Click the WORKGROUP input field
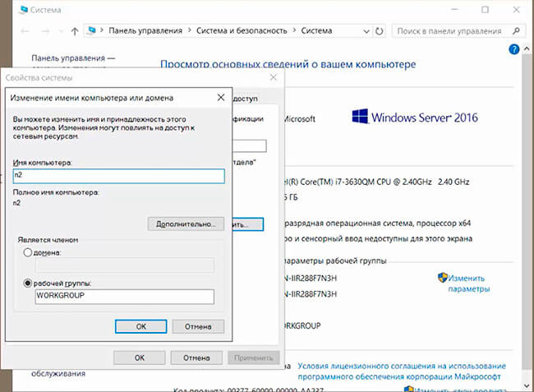Viewport: 534px width, 392px height. click(125, 297)
